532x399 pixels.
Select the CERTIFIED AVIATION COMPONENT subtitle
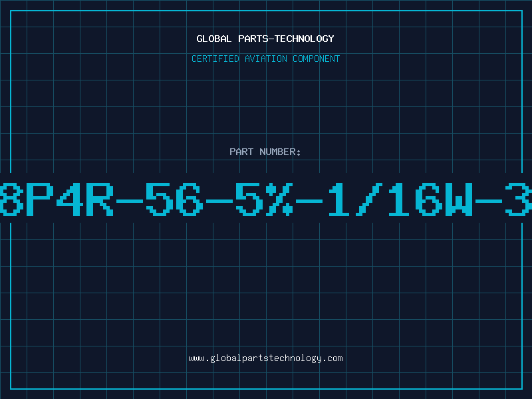pyautogui.click(x=265, y=59)
